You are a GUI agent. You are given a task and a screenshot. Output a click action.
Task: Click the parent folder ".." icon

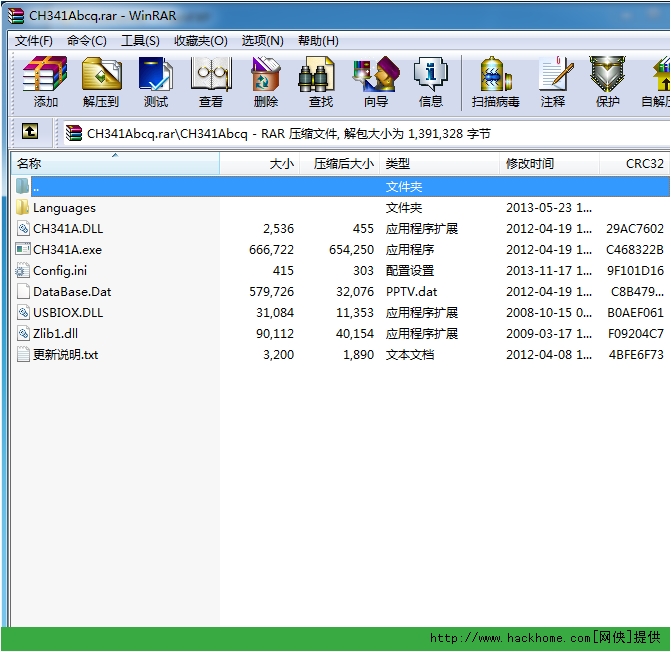coord(22,187)
